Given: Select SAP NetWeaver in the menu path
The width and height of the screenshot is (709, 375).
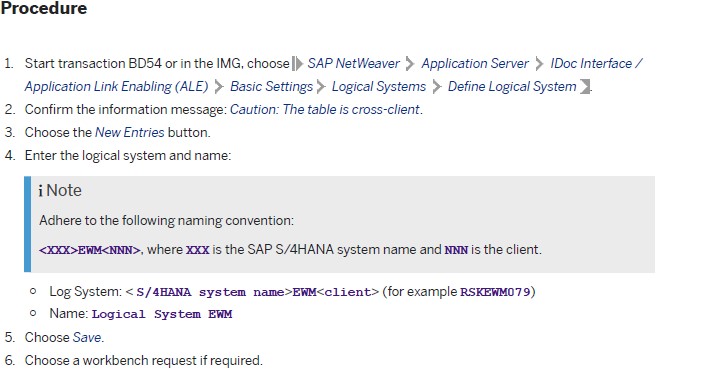Looking at the screenshot, I should click(354, 63).
